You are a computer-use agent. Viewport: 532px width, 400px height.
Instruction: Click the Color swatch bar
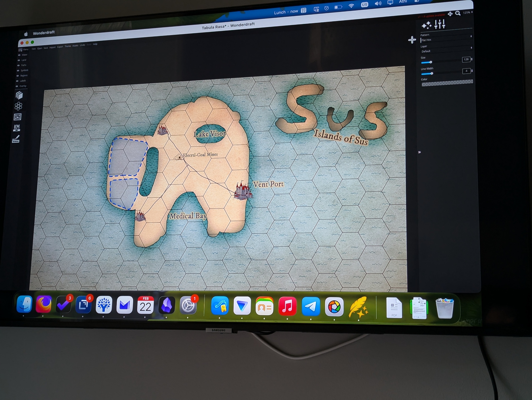pos(447,83)
